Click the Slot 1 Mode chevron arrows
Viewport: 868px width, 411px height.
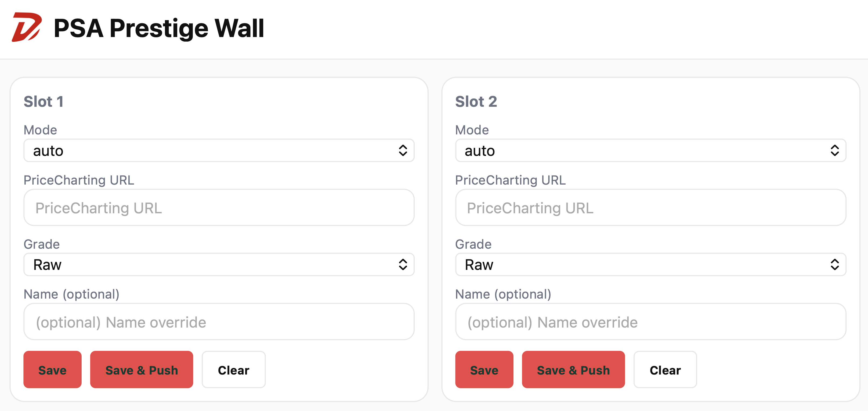pyautogui.click(x=403, y=151)
